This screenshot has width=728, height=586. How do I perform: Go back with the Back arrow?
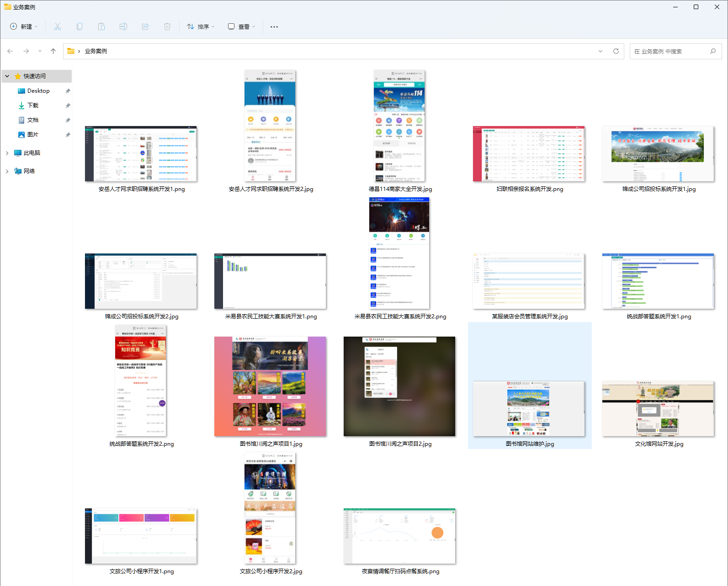[x=10, y=51]
